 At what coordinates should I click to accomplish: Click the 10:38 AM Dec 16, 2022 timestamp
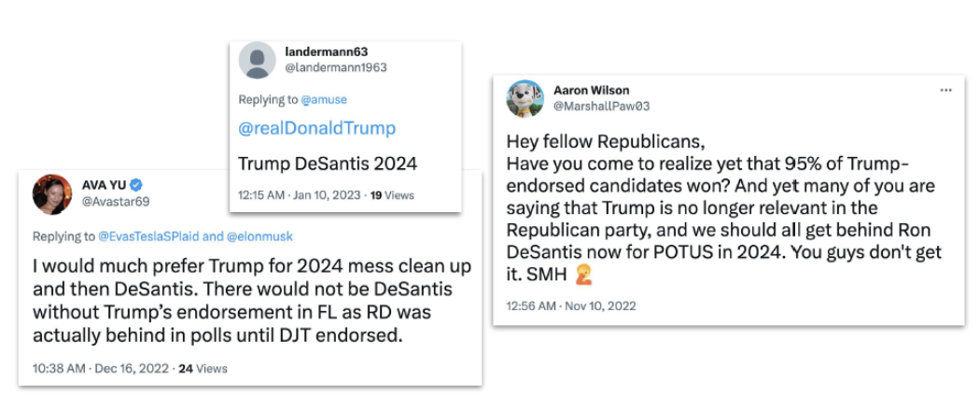point(101,369)
